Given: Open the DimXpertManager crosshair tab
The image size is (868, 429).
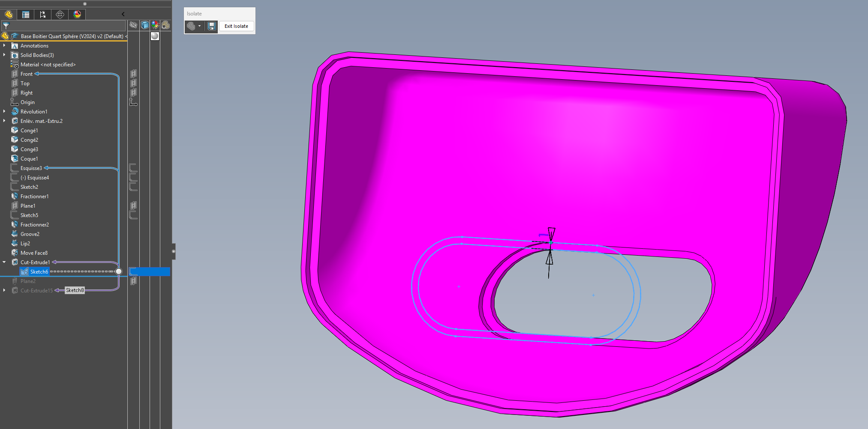Looking at the screenshot, I should pos(60,15).
